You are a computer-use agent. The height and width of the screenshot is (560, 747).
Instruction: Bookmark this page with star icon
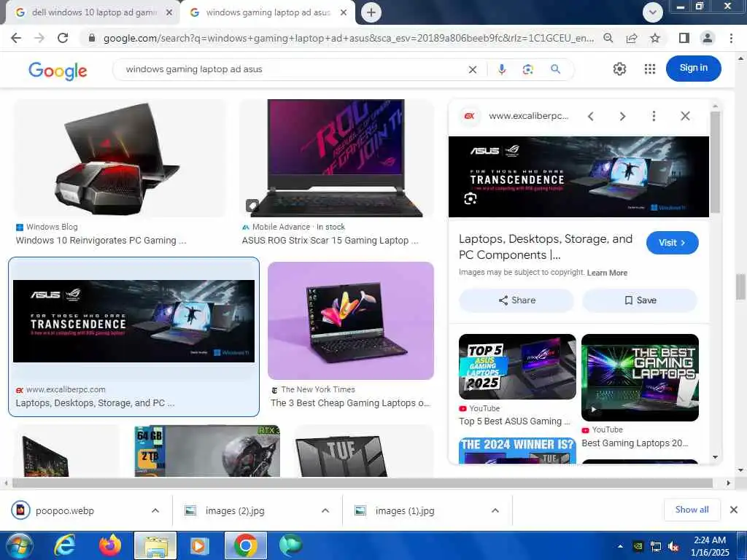coord(655,38)
